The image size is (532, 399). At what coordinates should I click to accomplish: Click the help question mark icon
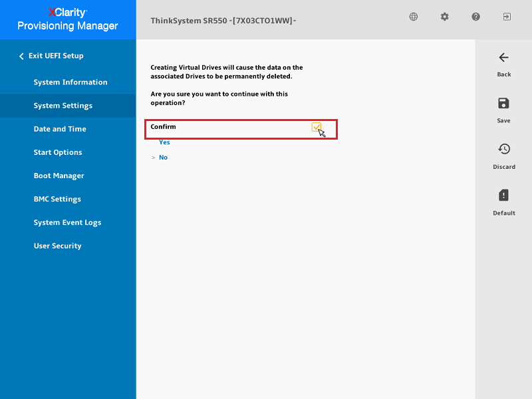(x=476, y=17)
